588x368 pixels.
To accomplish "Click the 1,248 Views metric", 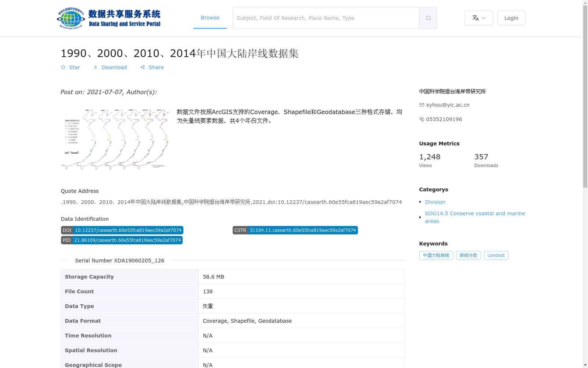I will [430, 160].
